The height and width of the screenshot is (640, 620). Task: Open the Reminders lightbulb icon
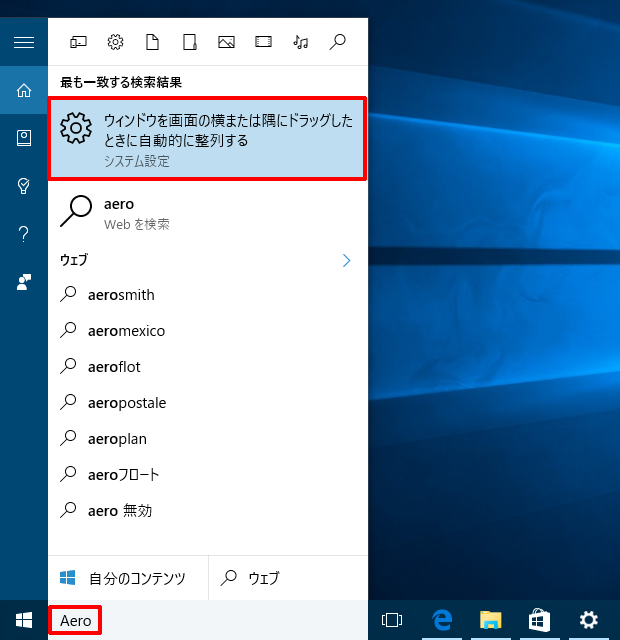click(x=24, y=186)
